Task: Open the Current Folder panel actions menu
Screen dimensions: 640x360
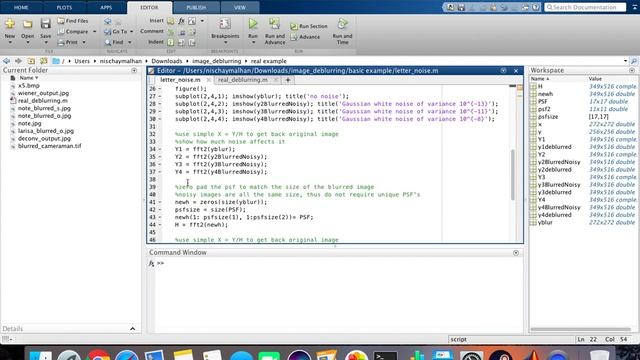Action: click(134, 71)
